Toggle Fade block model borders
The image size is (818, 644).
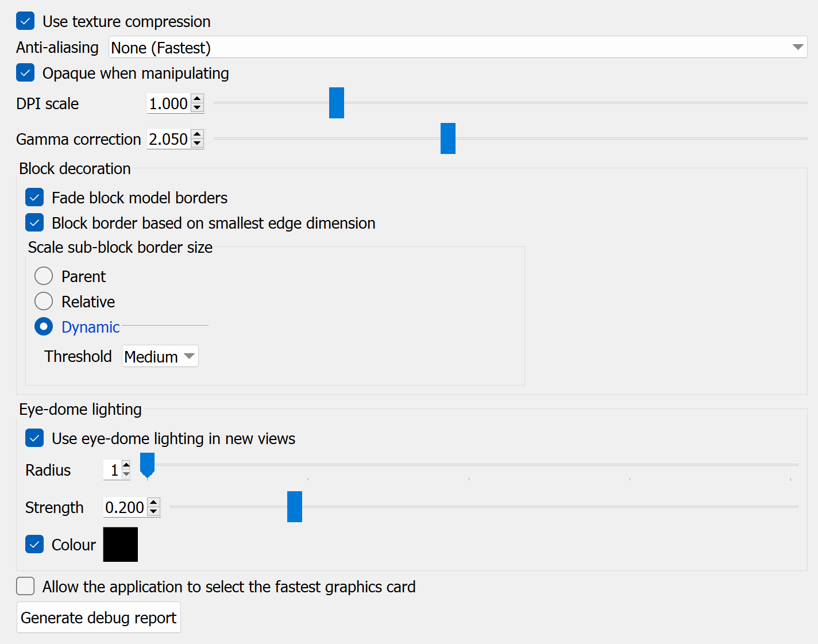[34, 198]
